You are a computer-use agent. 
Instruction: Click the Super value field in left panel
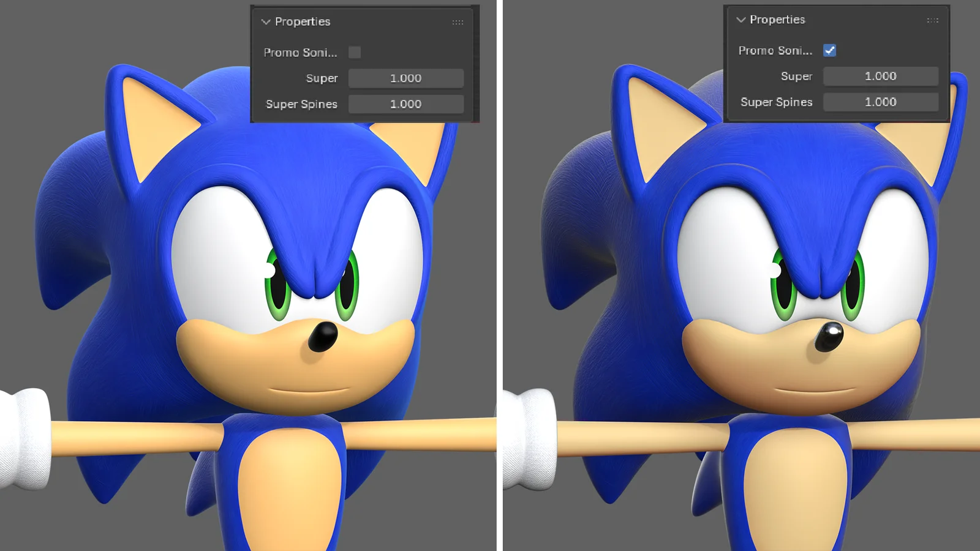[x=405, y=78]
